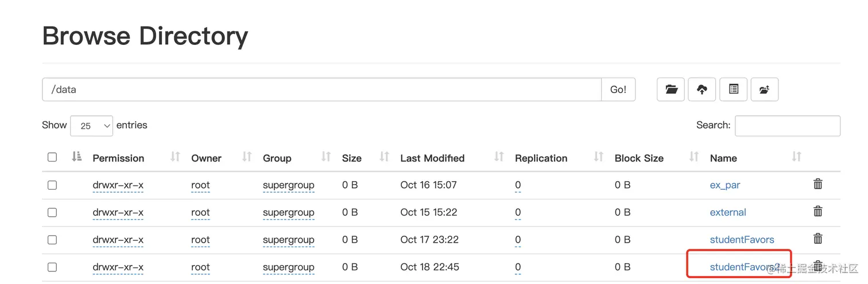Sort the table by Block Size header
Image resolution: width=868 pixels, height=284 pixels.
click(639, 158)
